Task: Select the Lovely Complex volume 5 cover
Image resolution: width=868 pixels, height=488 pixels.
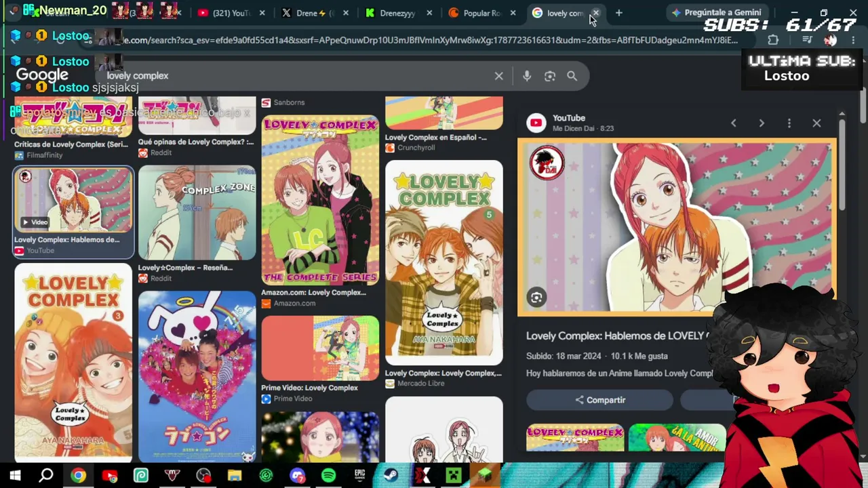Action: (x=444, y=262)
